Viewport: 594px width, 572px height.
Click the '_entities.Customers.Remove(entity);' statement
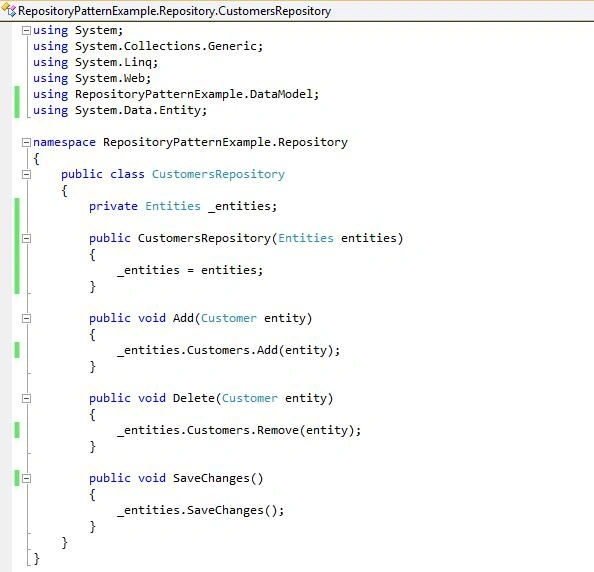pyautogui.click(x=239, y=431)
